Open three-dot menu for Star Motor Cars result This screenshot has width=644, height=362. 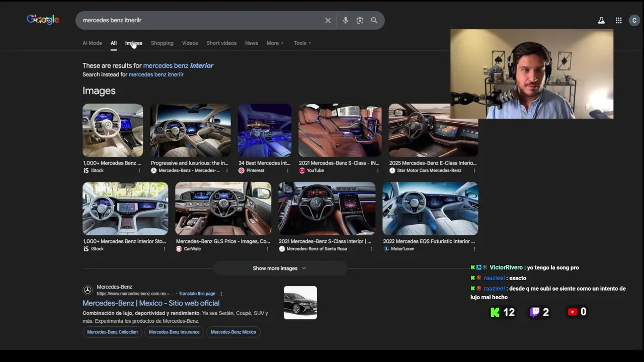click(x=474, y=170)
